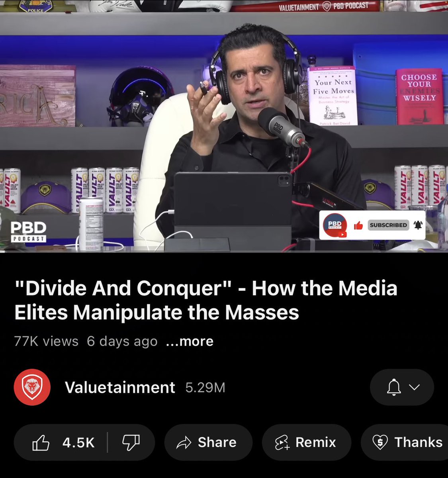This screenshot has width=448, height=478.
Task: Expand description with ...more
Action: click(190, 341)
